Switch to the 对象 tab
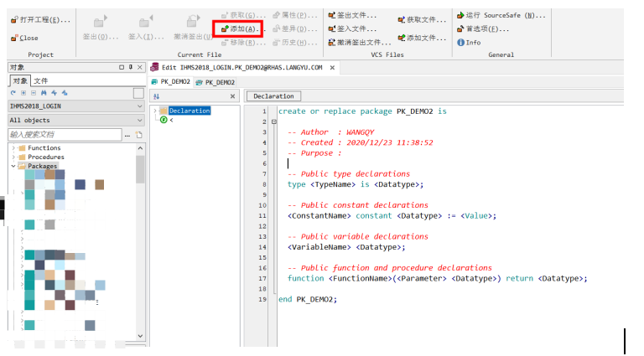This screenshot has height=356, width=644. click(x=20, y=80)
